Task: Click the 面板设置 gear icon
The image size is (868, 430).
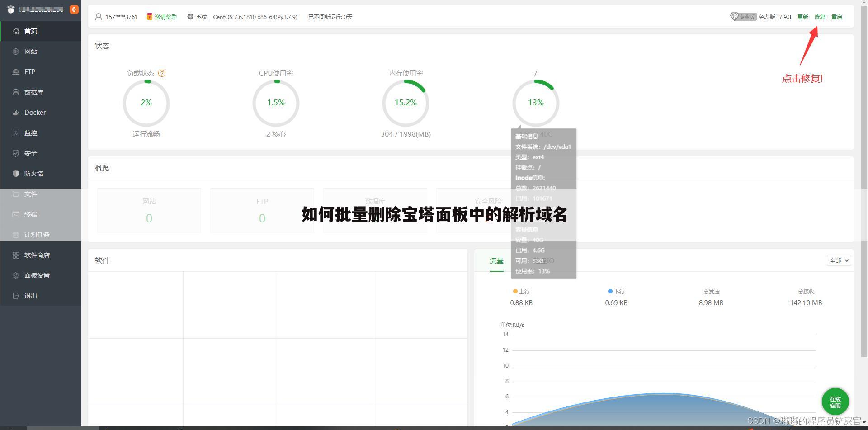Action: 16,275
